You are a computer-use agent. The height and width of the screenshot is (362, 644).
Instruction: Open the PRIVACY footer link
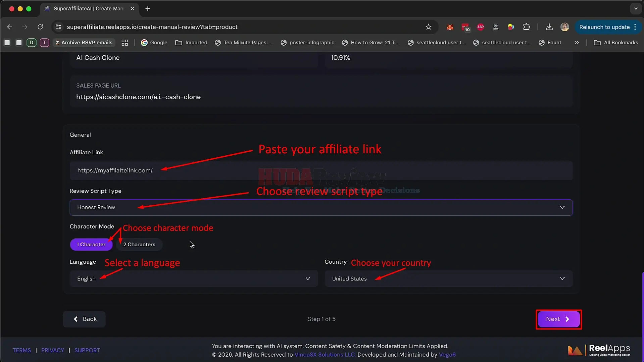[53, 350]
